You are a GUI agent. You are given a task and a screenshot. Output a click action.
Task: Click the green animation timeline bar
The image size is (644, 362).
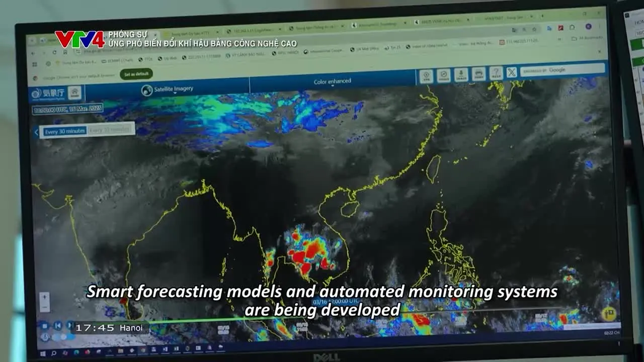[x=252, y=319]
